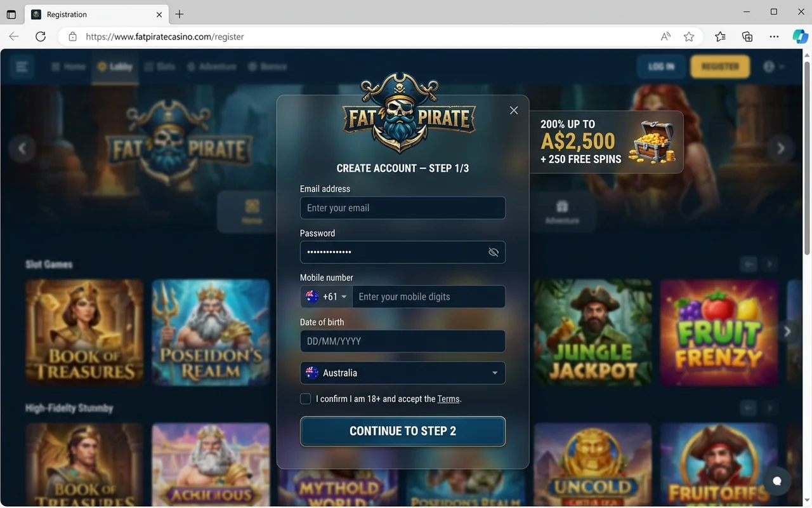Open the Copilot sidebar icon
The height and width of the screenshot is (508, 812).
coord(800,37)
